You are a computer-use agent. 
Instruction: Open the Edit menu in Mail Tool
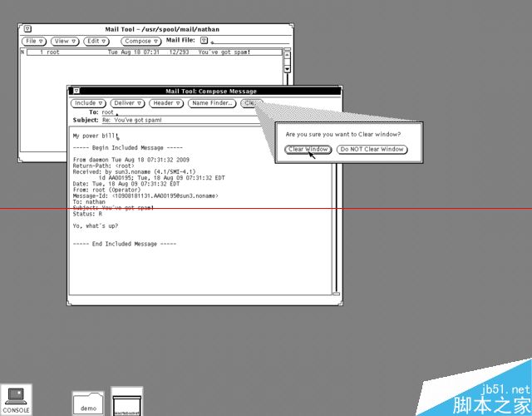click(96, 41)
